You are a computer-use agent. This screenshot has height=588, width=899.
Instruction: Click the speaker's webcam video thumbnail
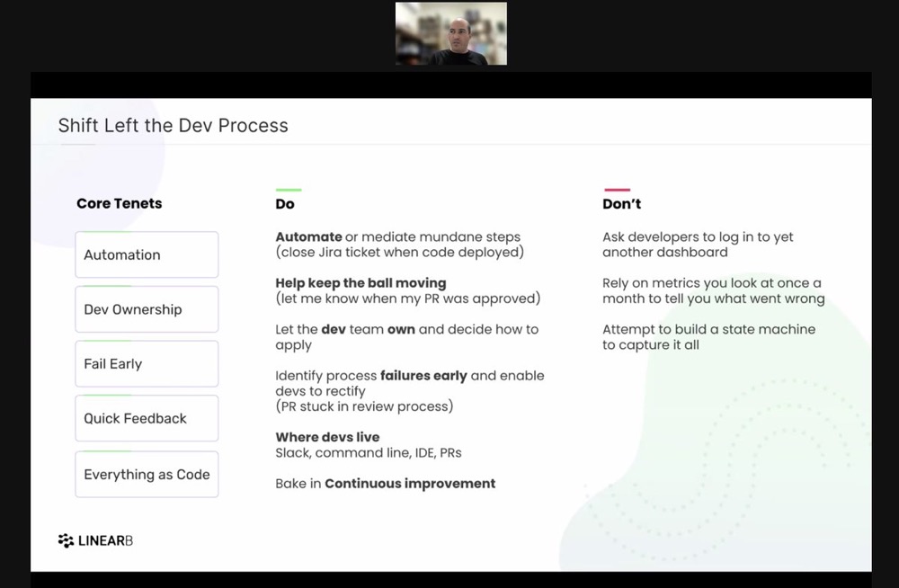[450, 33]
